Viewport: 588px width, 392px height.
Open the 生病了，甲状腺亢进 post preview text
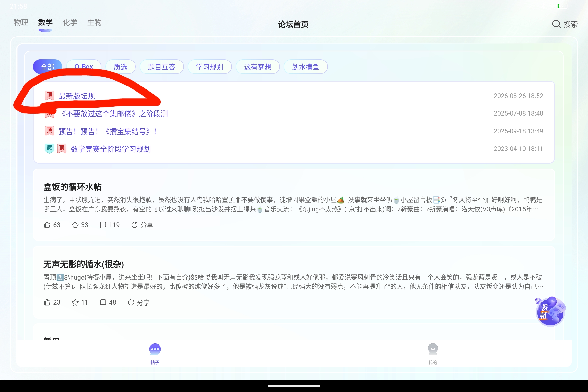pos(293,205)
